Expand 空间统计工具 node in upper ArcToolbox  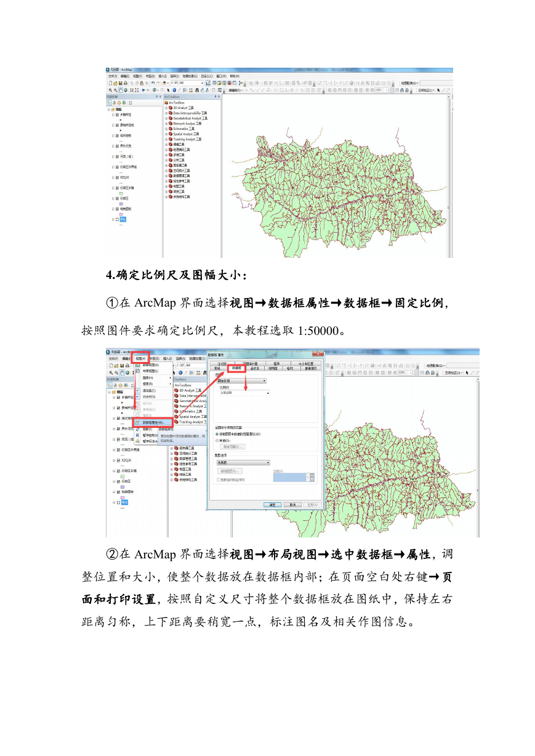[166, 171]
